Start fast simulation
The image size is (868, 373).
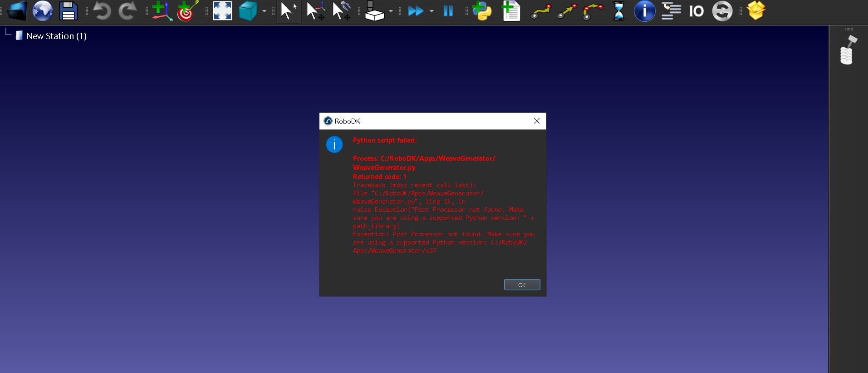(x=416, y=11)
